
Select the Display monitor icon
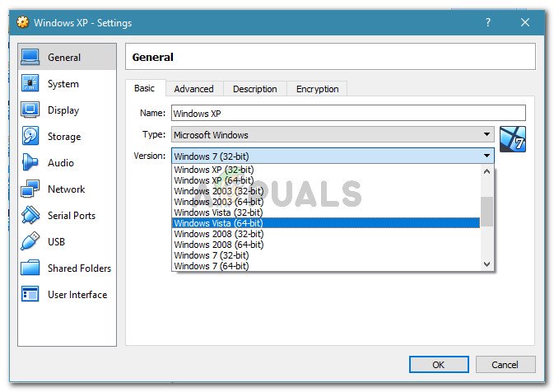pyautogui.click(x=30, y=110)
